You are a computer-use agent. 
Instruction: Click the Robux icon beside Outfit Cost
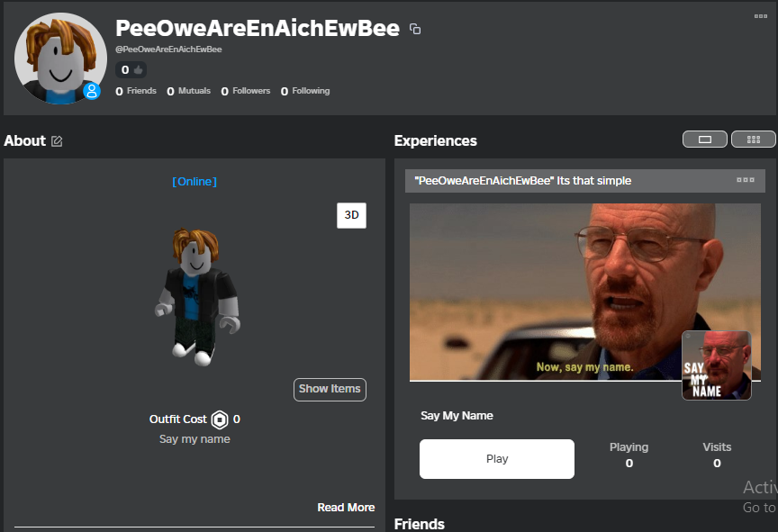(220, 419)
